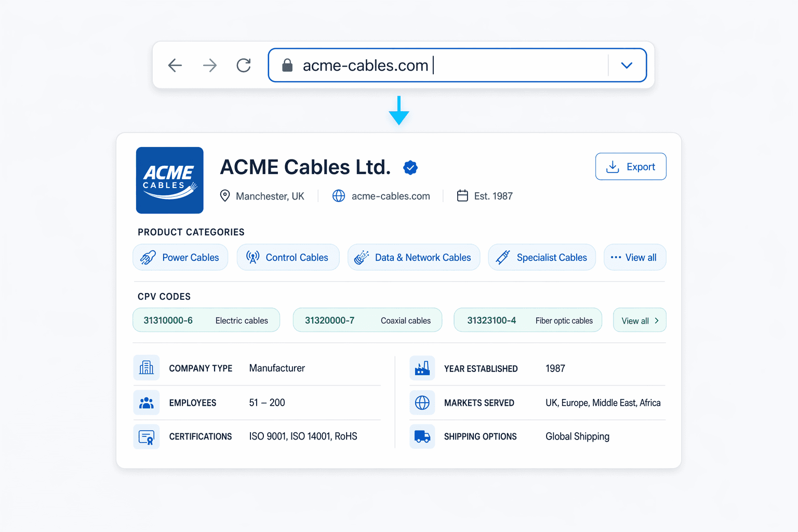
Task: View all CPV codes
Action: click(x=640, y=320)
